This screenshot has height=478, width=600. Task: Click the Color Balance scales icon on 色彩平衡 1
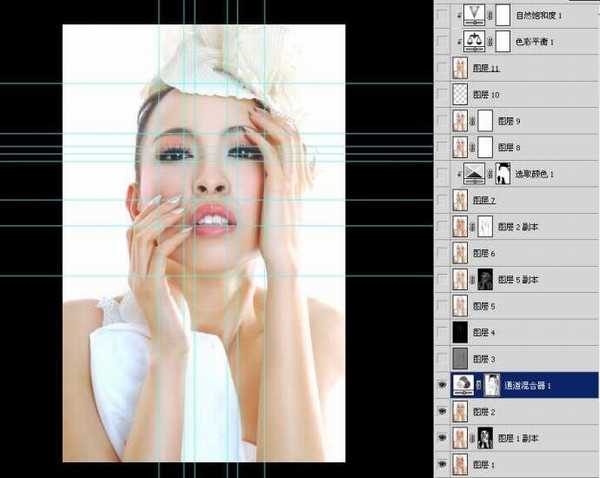472,41
